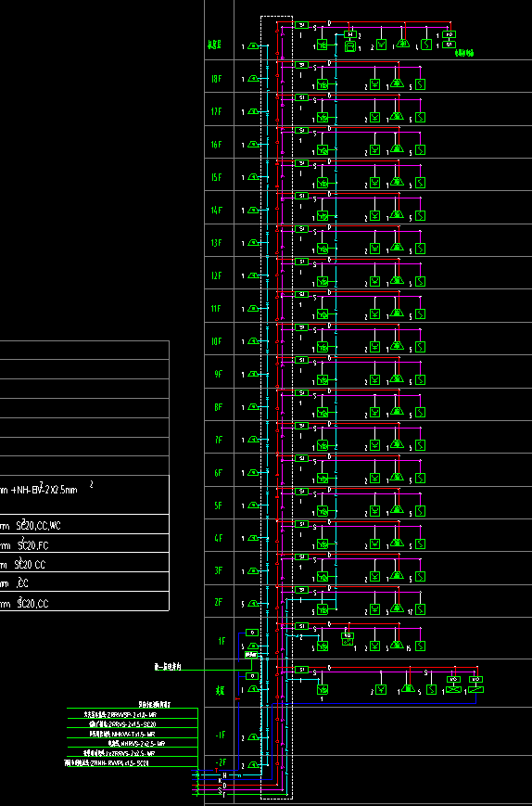Screen dimensions: 532x806
Task: Select the small 0 box on the 1F row
Action: 252,633
